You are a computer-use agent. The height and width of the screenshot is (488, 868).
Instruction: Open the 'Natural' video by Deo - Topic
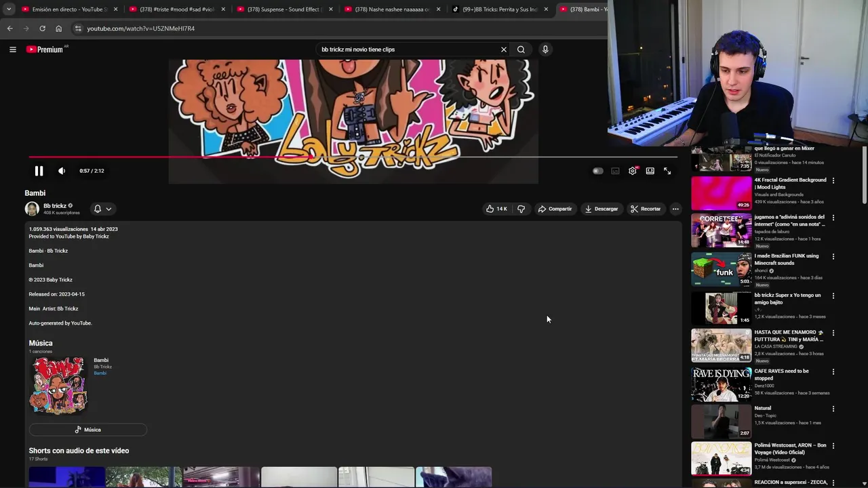[x=721, y=421]
